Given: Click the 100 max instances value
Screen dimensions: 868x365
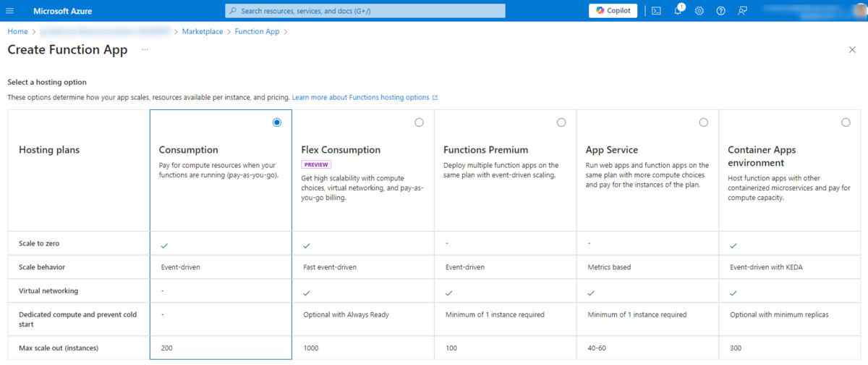Looking at the screenshot, I should pos(451,348).
